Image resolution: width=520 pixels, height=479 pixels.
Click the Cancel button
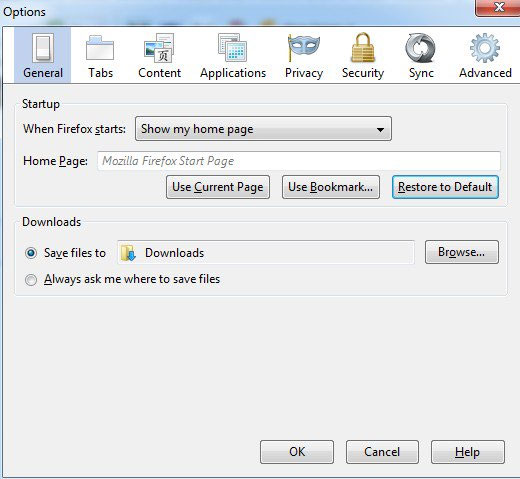pos(382,452)
